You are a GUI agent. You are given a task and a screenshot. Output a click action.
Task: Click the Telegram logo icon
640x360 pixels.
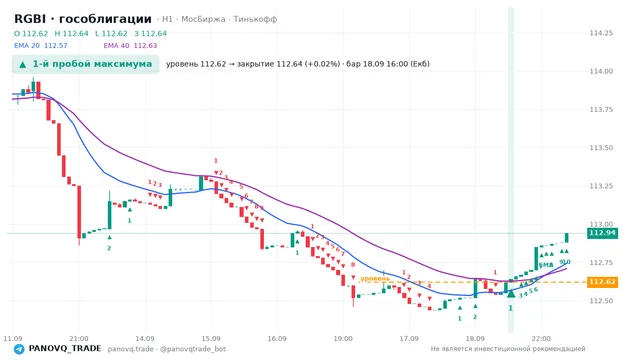coord(19,349)
